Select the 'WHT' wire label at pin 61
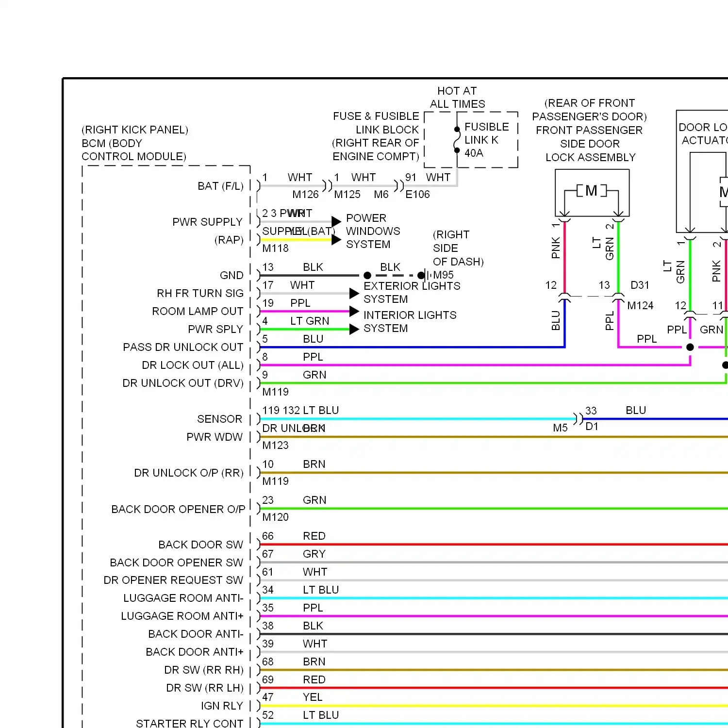Viewport: 728px width, 728px height. coord(315,572)
